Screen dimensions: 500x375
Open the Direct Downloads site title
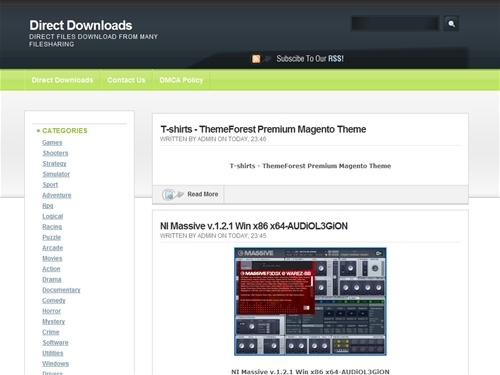pyautogui.click(x=81, y=26)
